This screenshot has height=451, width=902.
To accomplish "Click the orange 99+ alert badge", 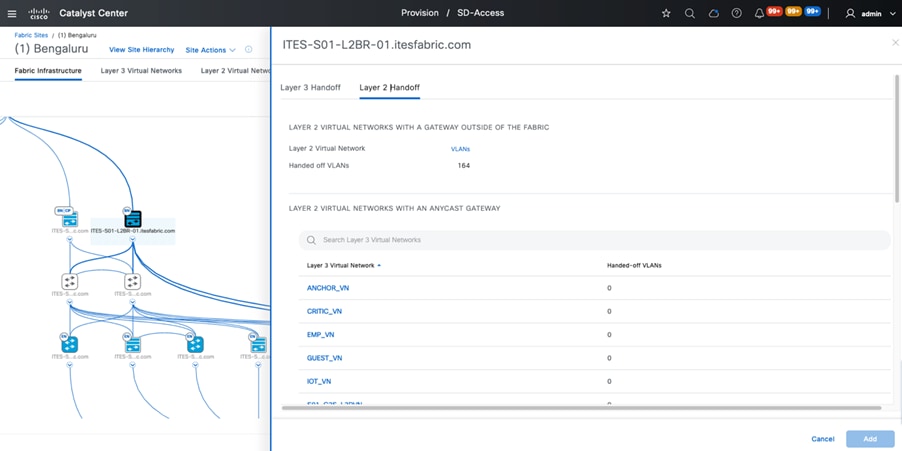I will tap(793, 12).
